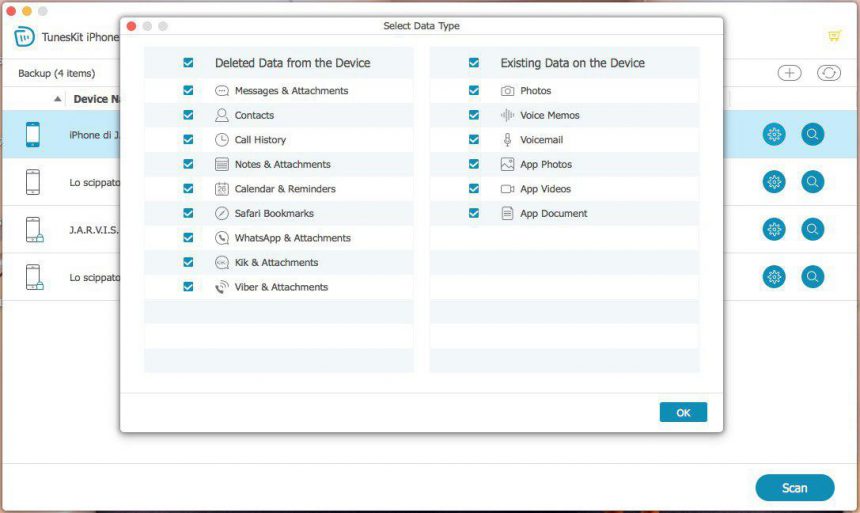This screenshot has width=860, height=513.
Task: Click the Notes & Attachments icon
Action: (x=222, y=164)
